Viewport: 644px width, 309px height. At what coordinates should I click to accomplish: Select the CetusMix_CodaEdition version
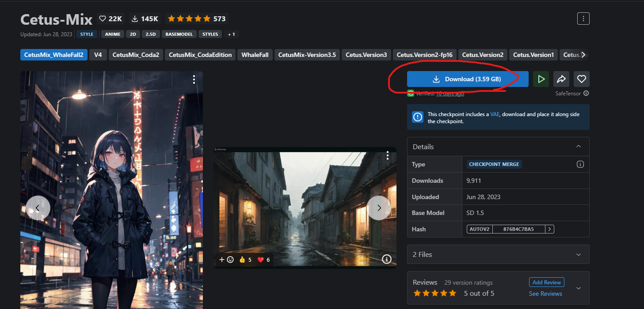[200, 55]
